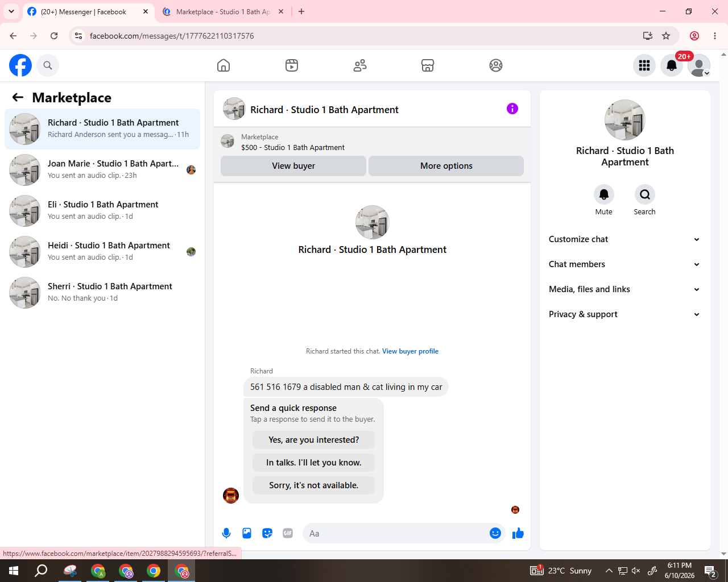Close the Messenger | Facebook tab
This screenshot has width=728, height=582.
coord(146,11)
